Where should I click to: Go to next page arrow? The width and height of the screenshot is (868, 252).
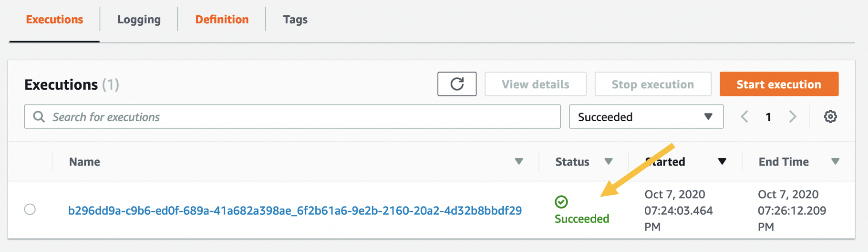click(792, 116)
